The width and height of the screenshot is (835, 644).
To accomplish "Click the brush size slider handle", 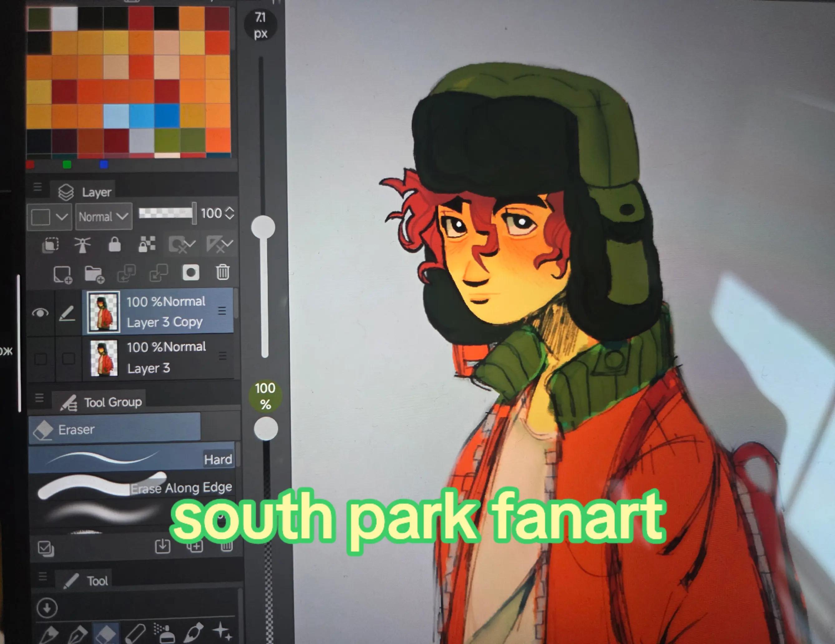I will click(263, 227).
